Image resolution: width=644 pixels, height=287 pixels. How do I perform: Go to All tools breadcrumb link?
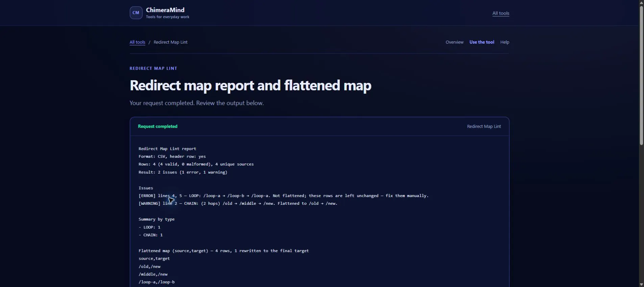pyautogui.click(x=137, y=42)
